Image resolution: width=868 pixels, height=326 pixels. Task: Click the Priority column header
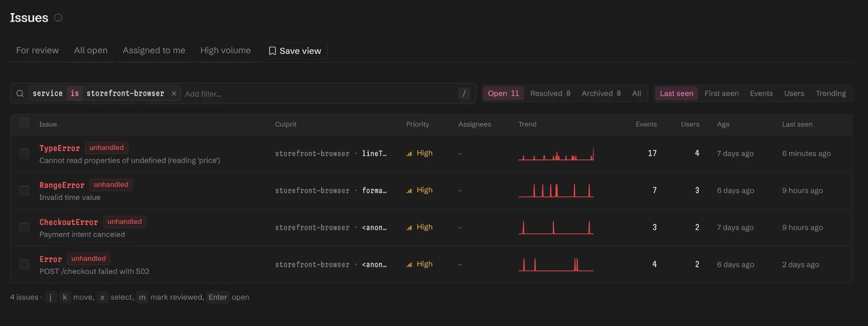(418, 124)
